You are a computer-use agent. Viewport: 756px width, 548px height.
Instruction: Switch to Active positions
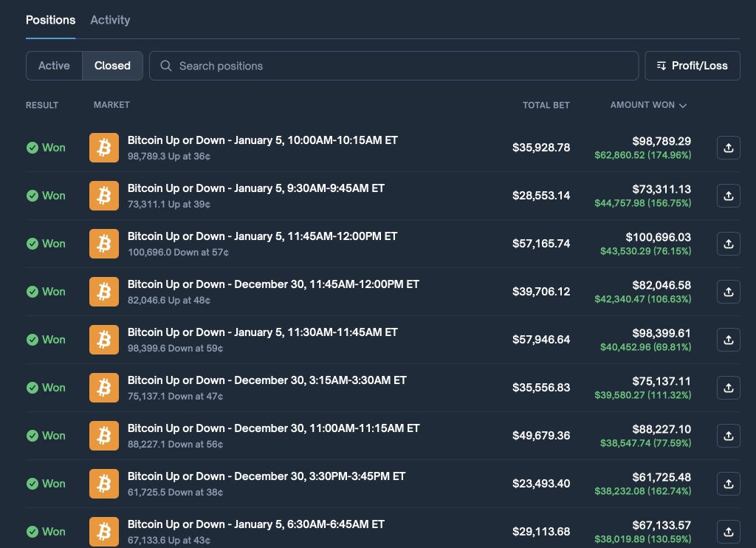pyautogui.click(x=53, y=66)
